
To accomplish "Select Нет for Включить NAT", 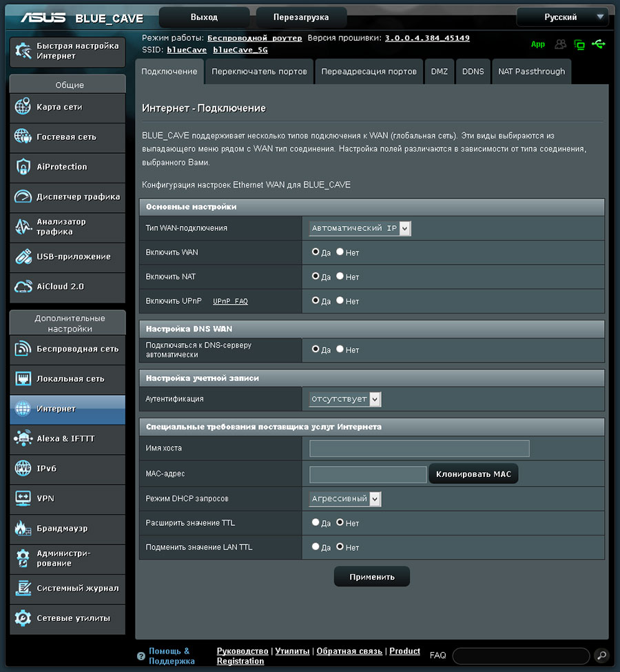I will [x=340, y=276].
